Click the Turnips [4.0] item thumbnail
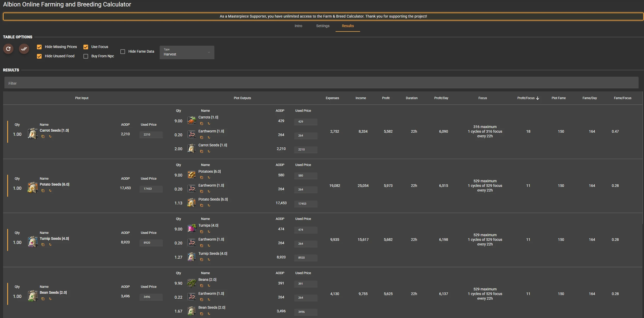The image size is (644, 318). (x=192, y=228)
